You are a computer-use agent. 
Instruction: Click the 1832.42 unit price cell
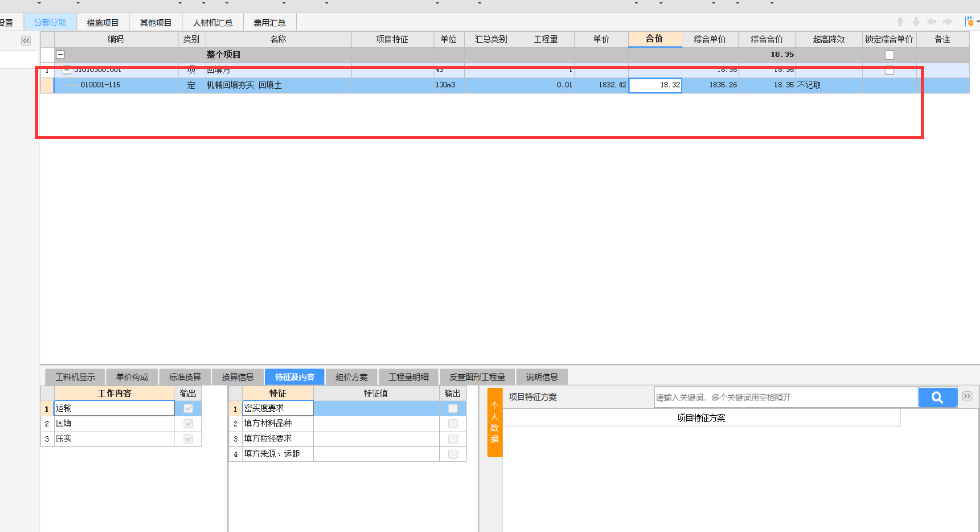tap(602, 85)
